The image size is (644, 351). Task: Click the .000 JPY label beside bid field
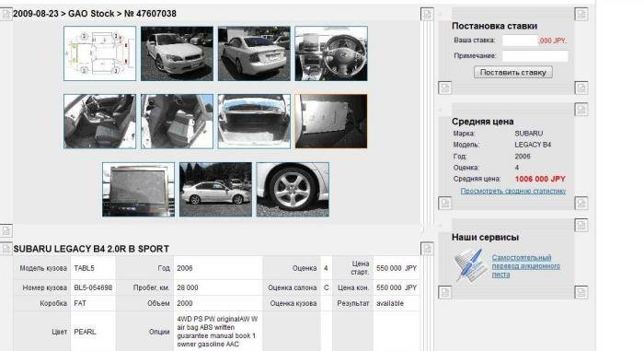[552, 41]
